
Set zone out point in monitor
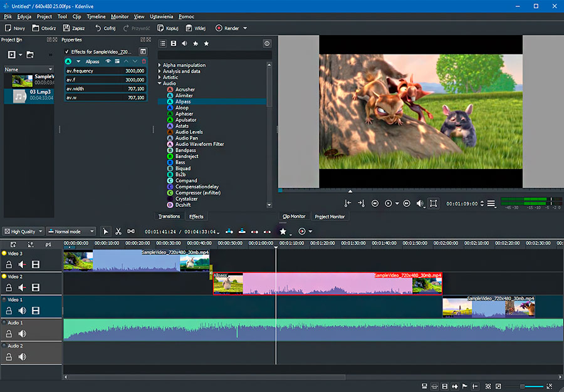(x=361, y=204)
